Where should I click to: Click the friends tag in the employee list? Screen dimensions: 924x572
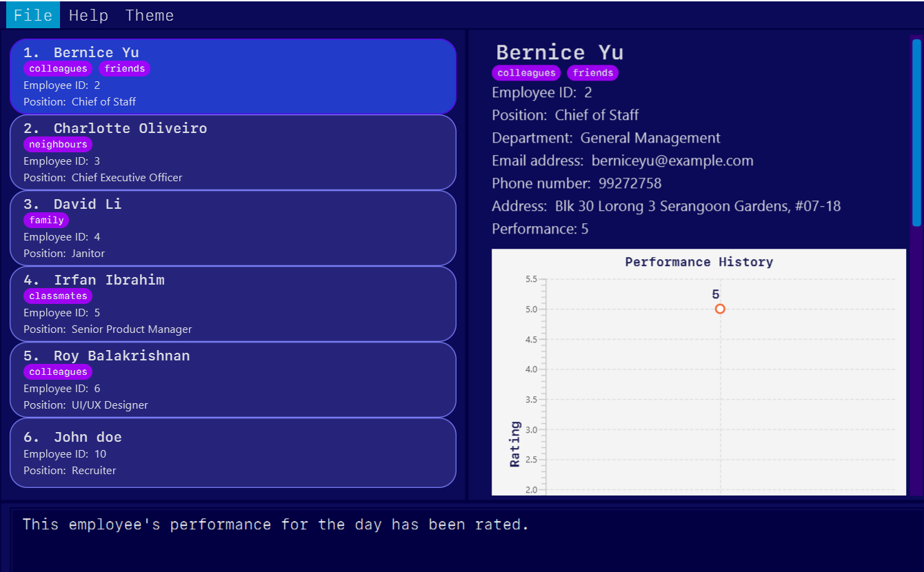point(124,69)
